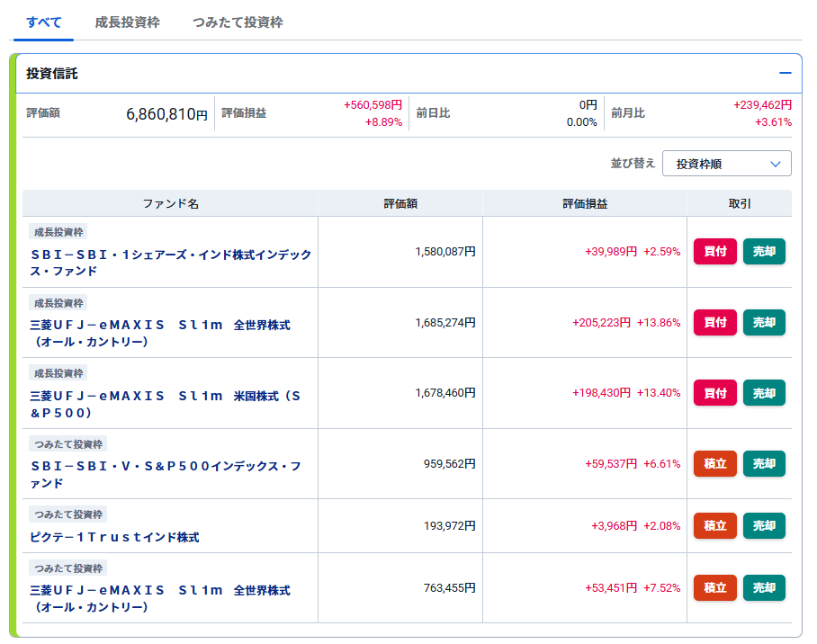The image size is (817, 644).
Task: Click the ファンド名 column header
Action: 170,203
